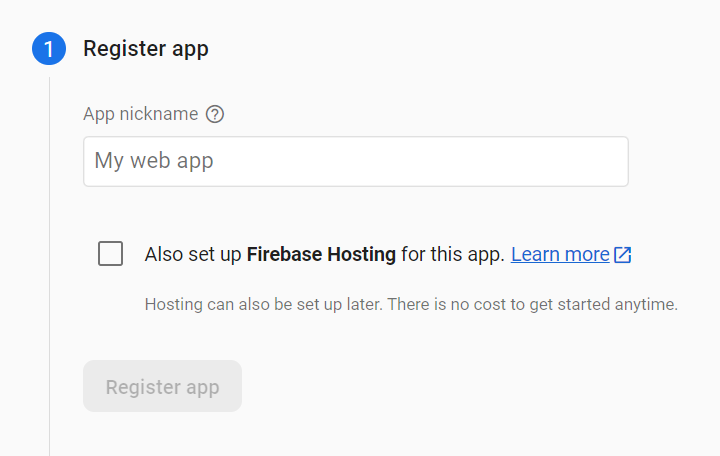Open the external link icon beside Learn more
Viewport: 720px width, 456px height.
click(x=623, y=255)
